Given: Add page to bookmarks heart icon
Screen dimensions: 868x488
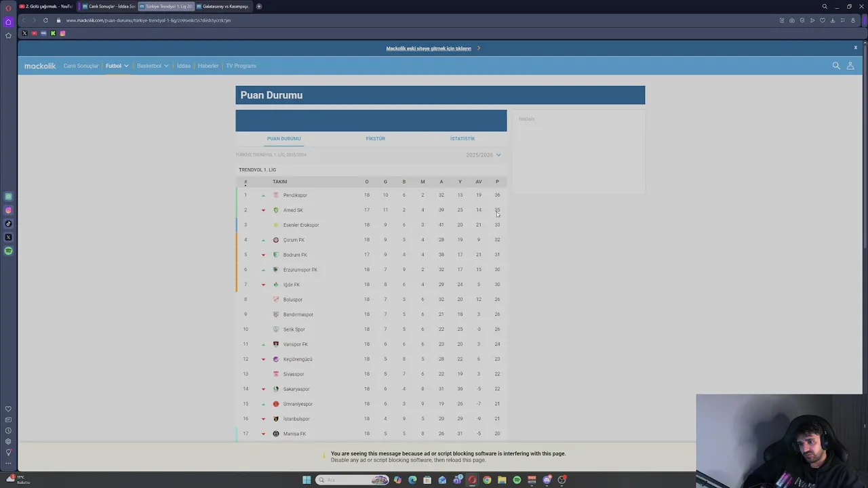Looking at the screenshot, I should tap(823, 20).
